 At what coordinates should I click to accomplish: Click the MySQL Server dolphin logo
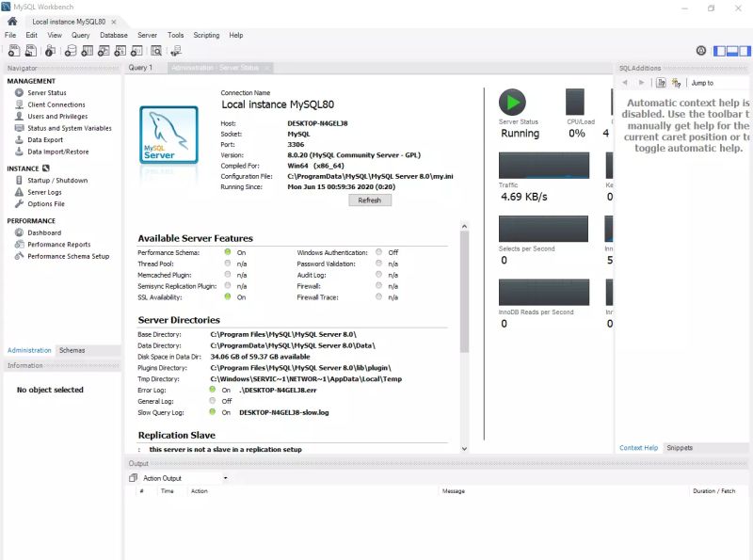pyautogui.click(x=168, y=135)
